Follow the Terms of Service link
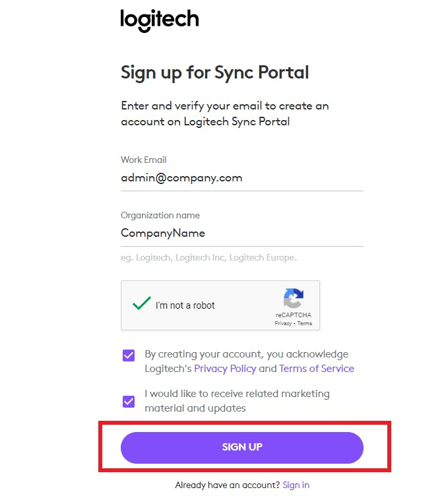 tap(317, 369)
